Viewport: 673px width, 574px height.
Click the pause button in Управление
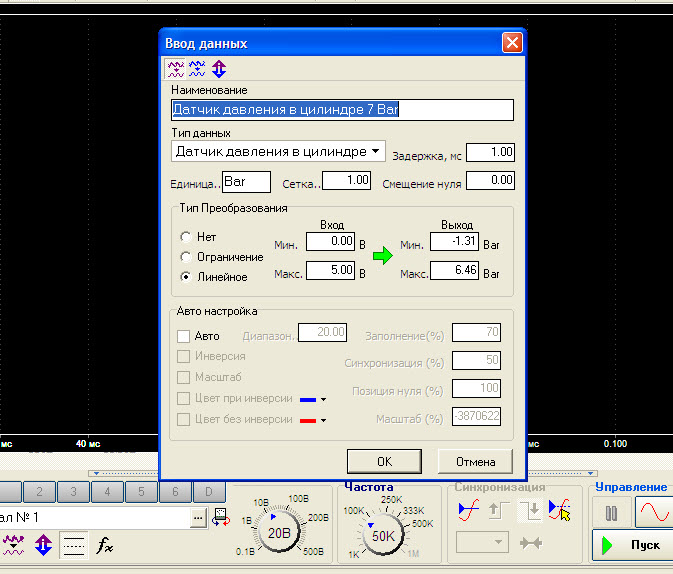(x=611, y=512)
